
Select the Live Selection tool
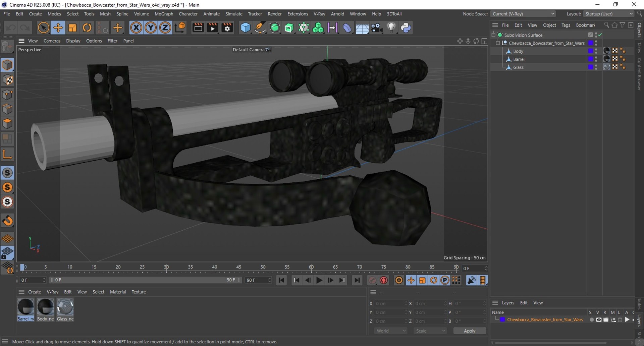[43, 27]
